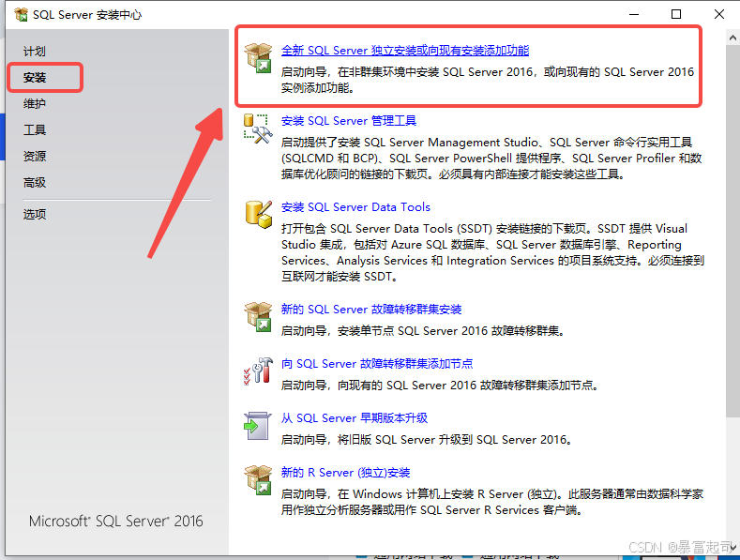Switch to the 维护 section
Image resolution: width=740 pixels, height=560 pixels.
point(35,104)
